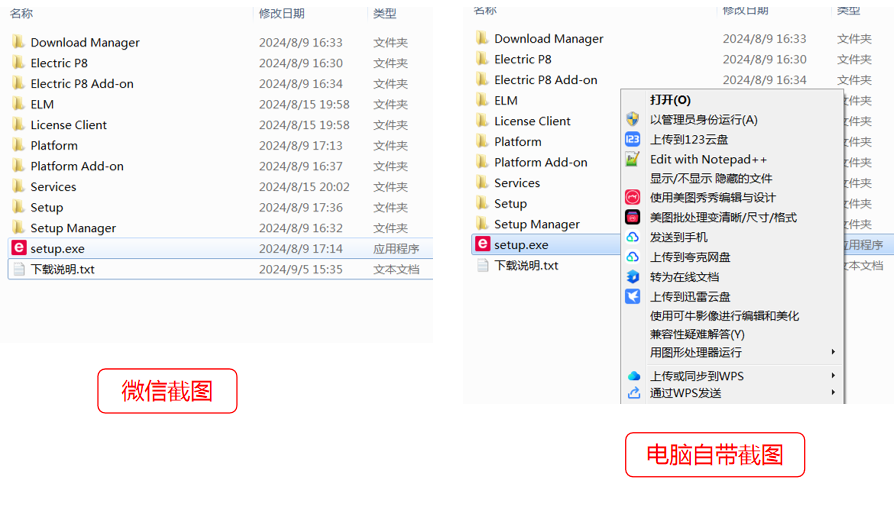Expand the 用图形处理器运行 submenu arrow

click(833, 352)
